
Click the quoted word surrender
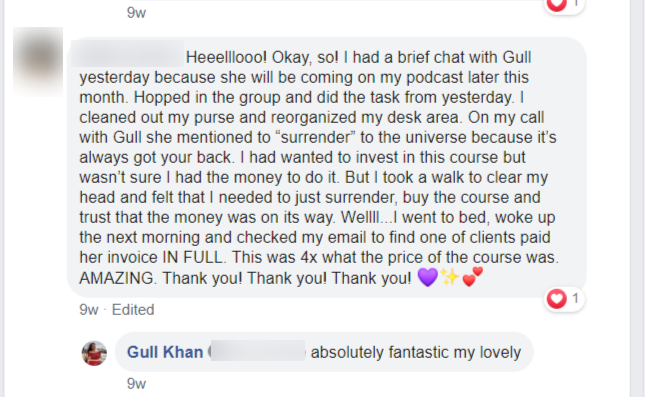click(316, 137)
